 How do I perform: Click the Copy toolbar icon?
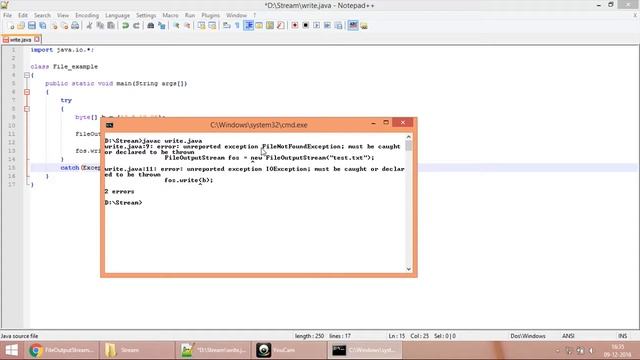[100, 26]
